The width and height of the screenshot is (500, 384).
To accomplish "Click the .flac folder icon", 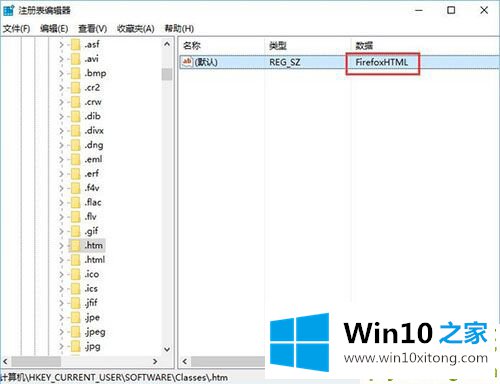I will [76, 202].
